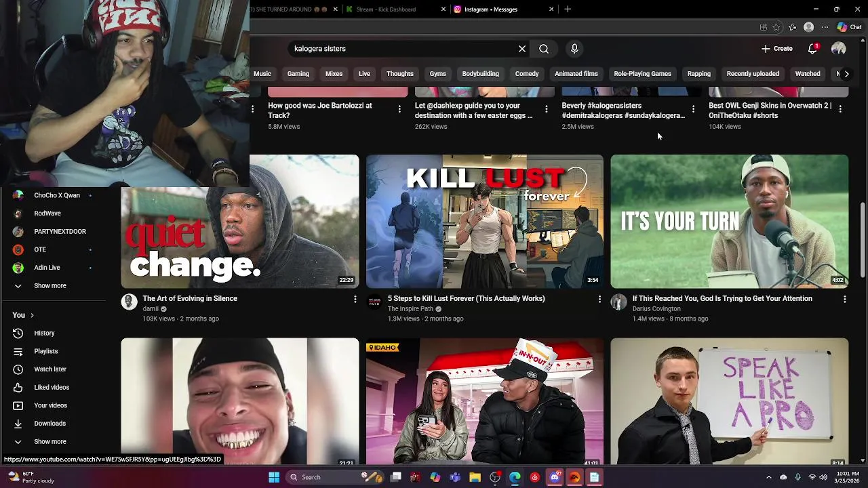Open Your videos in the sidebar
This screenshot has height=488, width=868.
pyautogui.click(x=52, y=405)
